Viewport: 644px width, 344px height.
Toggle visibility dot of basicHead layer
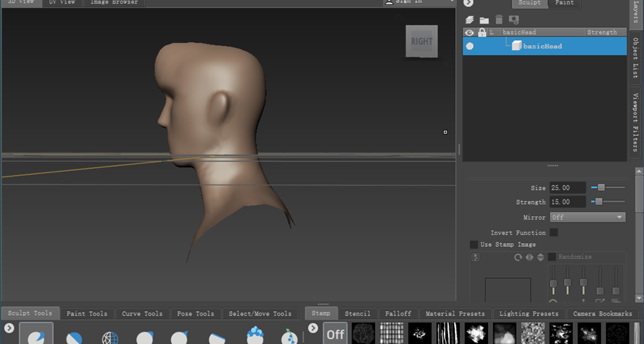click(x=469, y=46)
